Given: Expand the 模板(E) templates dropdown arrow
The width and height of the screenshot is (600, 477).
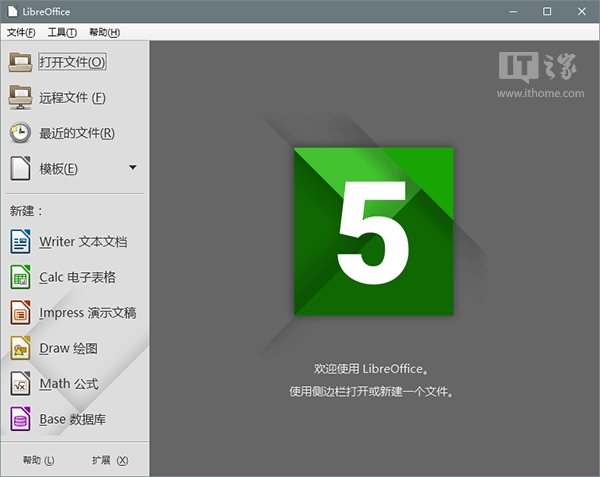Looking at the screenshot, I should pyautogui.click(x=133, y=168).
